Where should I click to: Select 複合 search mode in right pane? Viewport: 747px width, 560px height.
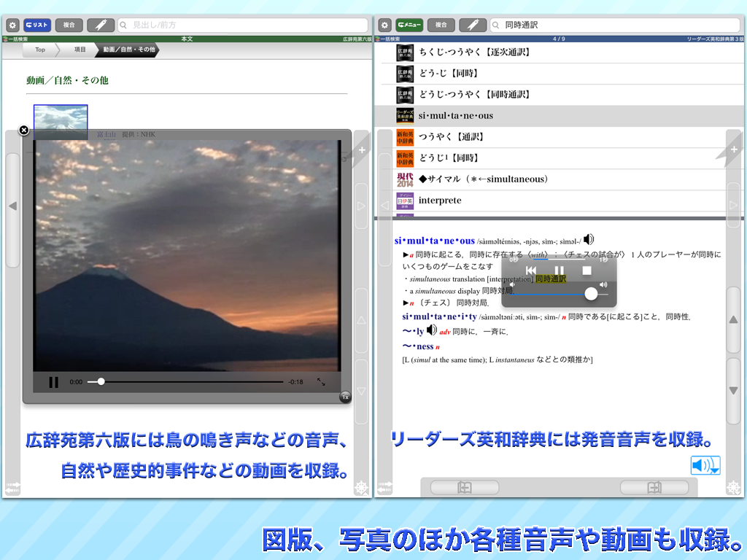pyautogui.click(x=441, y=25)
